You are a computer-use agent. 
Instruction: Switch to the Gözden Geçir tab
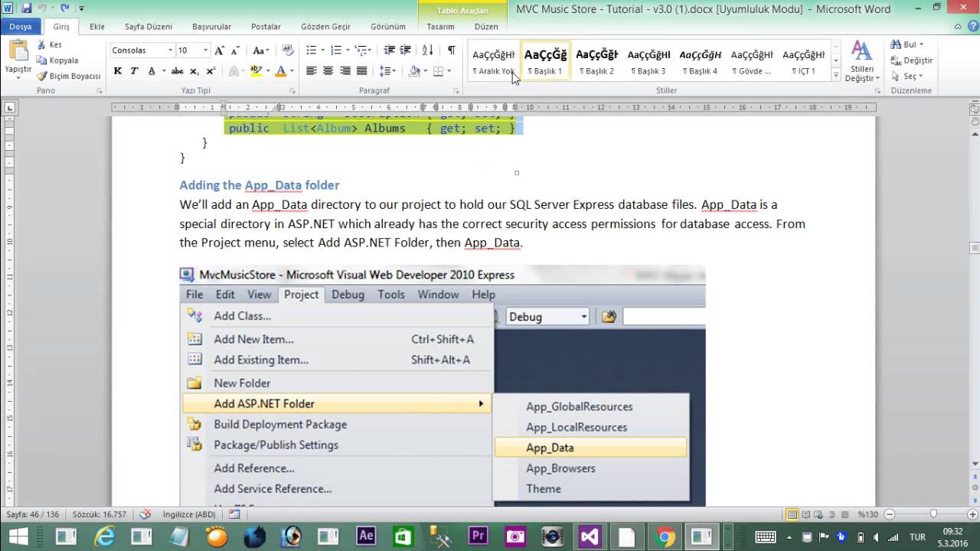pyautogui.click(x=325, y=26)
